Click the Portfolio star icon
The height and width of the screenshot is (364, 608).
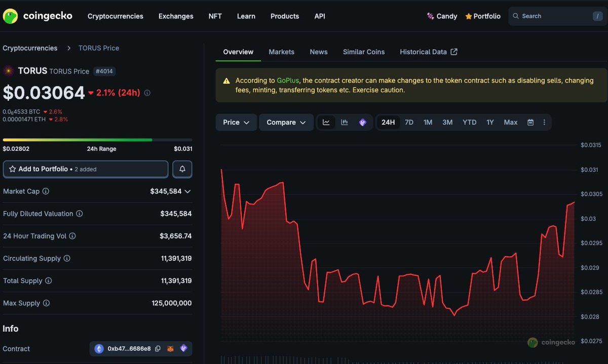(x=469, y=16)
